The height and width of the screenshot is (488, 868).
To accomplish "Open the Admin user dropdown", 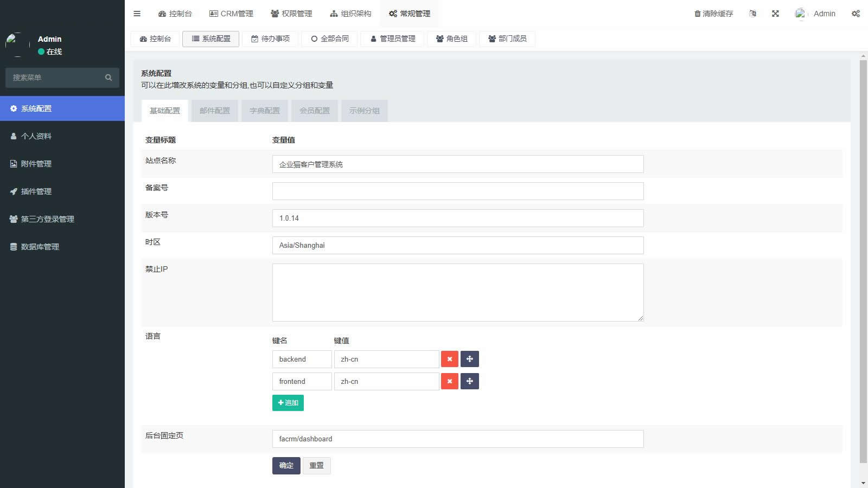I will [815, 14].
